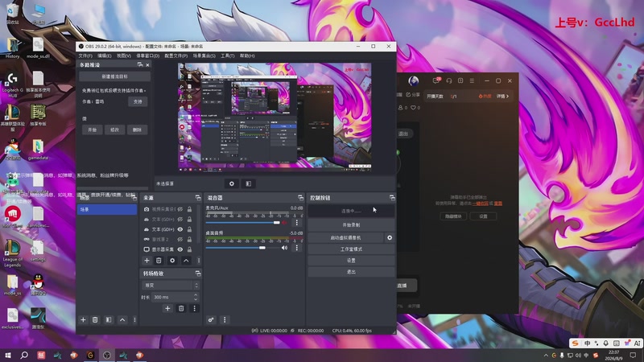The height and width of the screenshot is (362, 644).
Task: Open source properties gear in 来源 panel toolbar
Action: coord(172,260)
